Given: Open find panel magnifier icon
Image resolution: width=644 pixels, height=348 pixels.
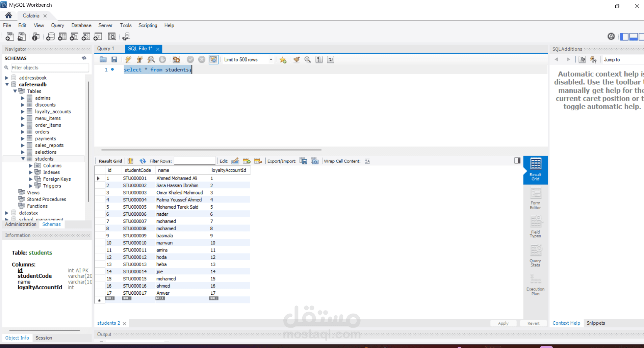Looking at the screenshot, I should pos(308,59).
